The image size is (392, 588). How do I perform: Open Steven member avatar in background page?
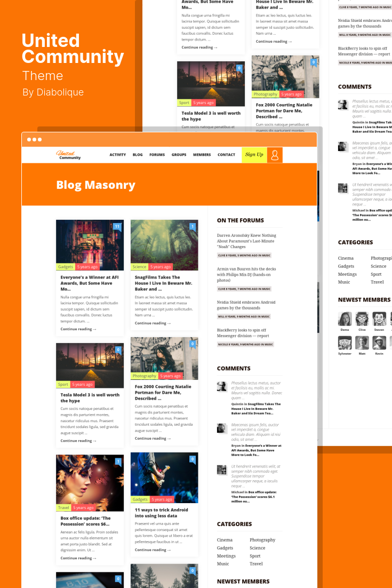[x=379, y=319]
